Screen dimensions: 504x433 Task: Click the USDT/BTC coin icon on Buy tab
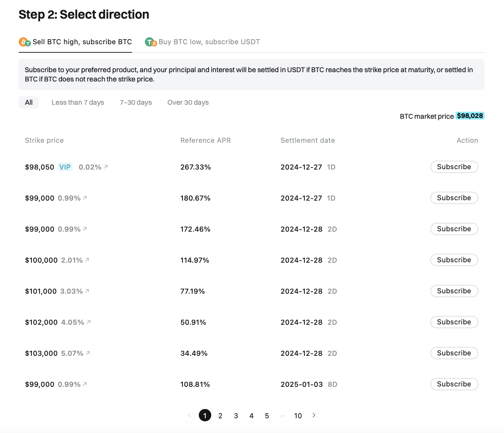click(151, 42)
